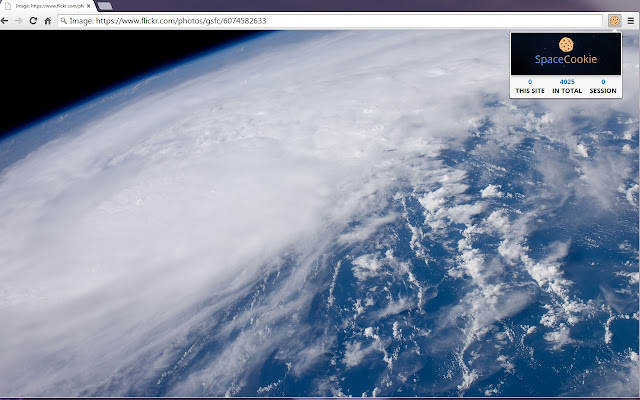Click the cookie logo in SpaceCookie popup
640x400 pixels.
coord(566,44)
